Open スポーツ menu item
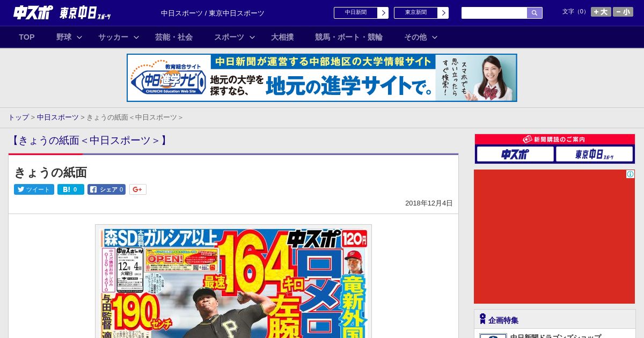This screenshot has width=644, height=338. [x=229, y=37]
